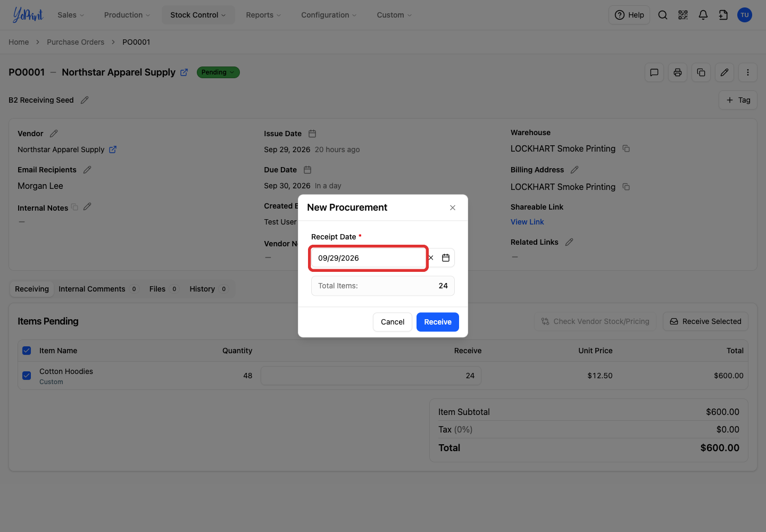Click the Help button
This screenshot has width=766, height=532.
click(629, 15)
